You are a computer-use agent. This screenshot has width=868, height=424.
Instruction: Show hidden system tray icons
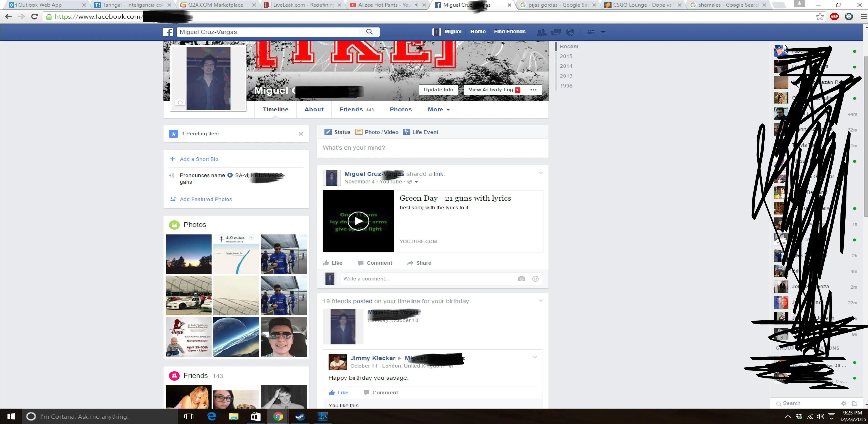[x=788, y=416]
